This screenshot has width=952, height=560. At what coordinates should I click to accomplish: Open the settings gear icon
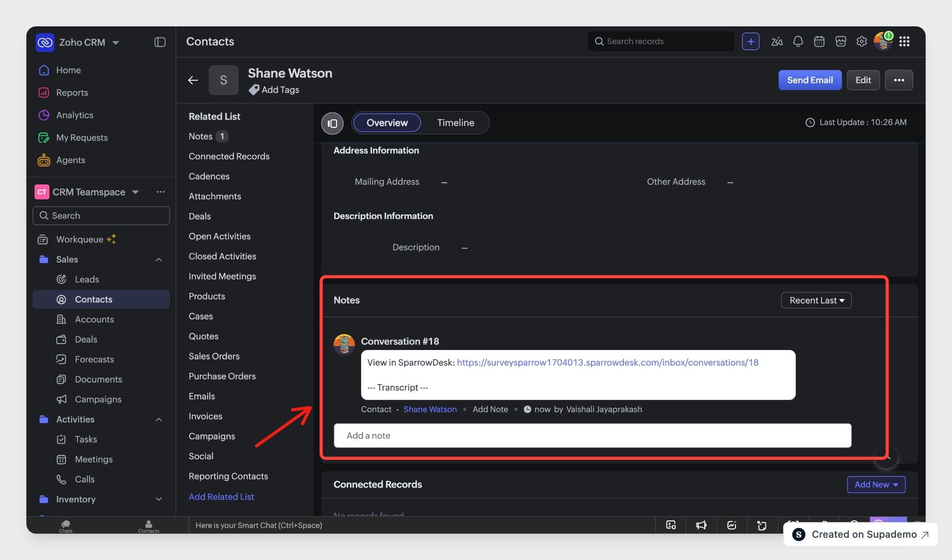(861, 41)
